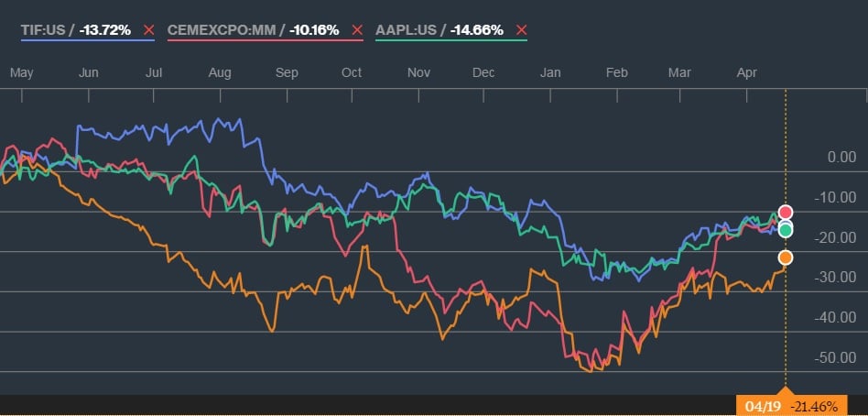Remove the TIF:US series with its X icon
The image size is (868, 416).
tap(147, 30)
